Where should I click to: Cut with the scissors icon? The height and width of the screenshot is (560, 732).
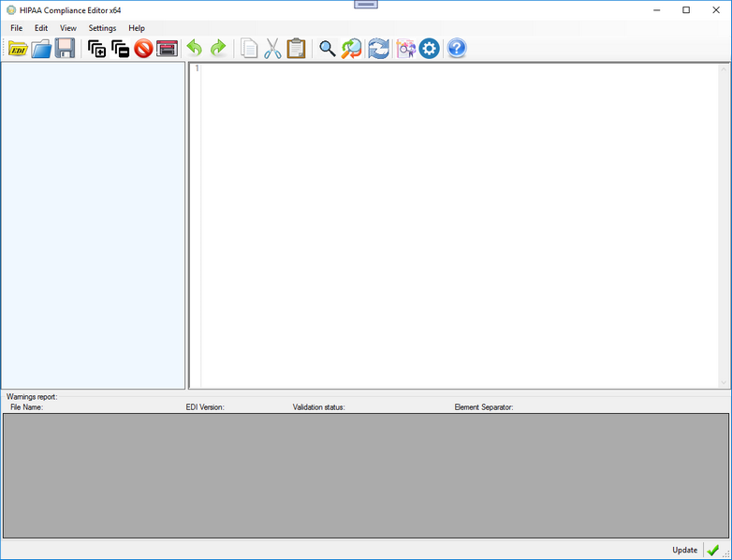pos(272,48)
